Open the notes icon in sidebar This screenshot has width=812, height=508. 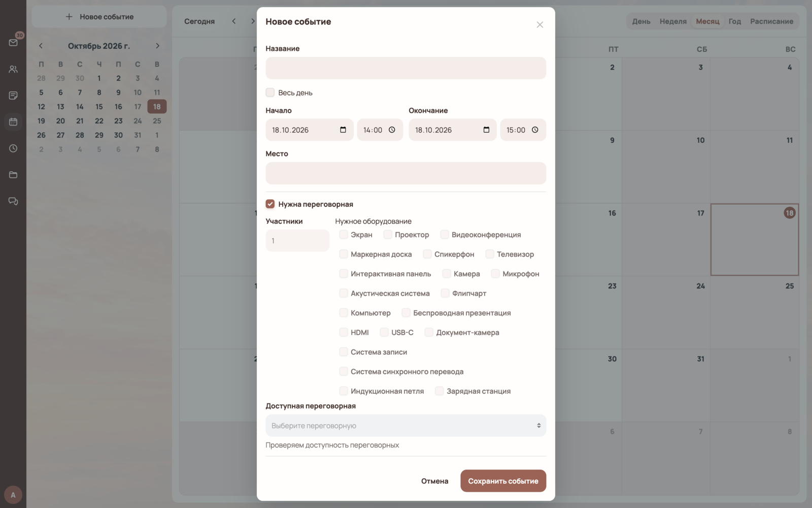(13, 96)
